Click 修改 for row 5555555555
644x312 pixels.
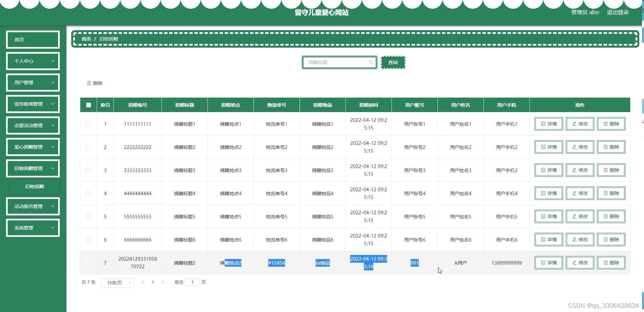coord(580,216)
